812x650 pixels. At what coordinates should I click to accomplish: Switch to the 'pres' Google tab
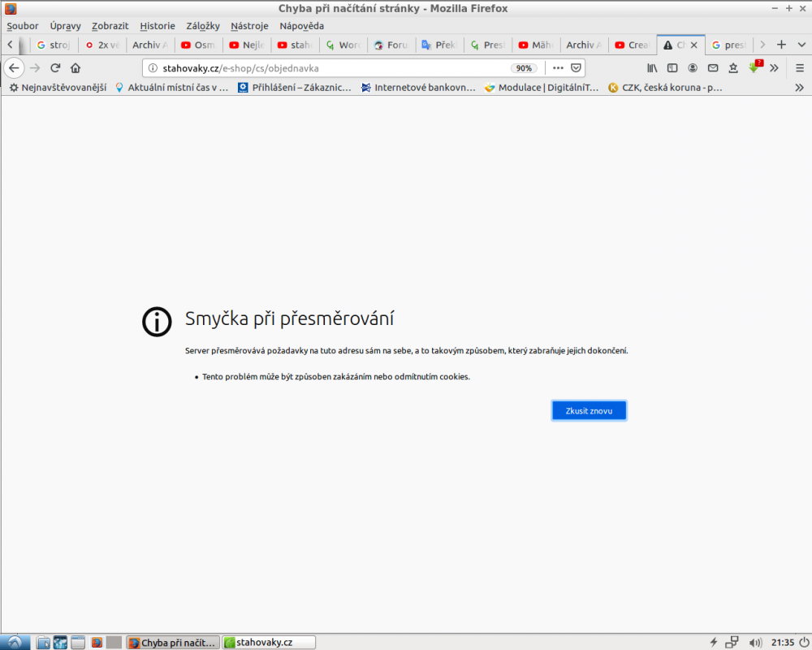(x=728, y=45)
